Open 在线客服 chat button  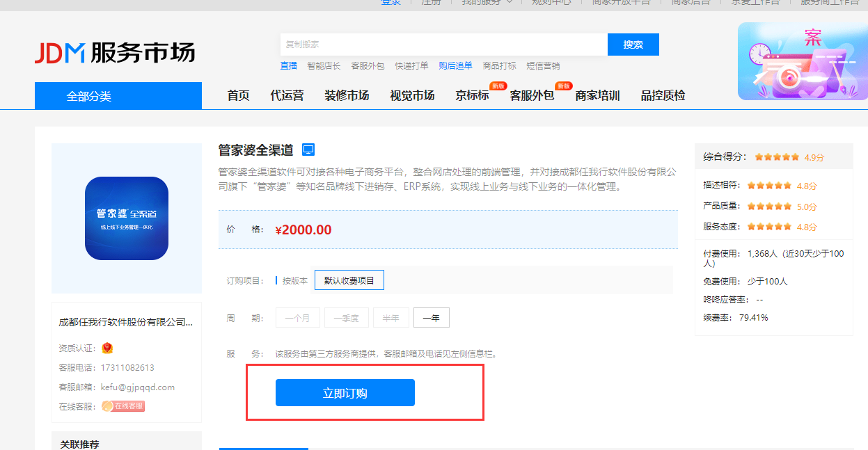[123, 406]
